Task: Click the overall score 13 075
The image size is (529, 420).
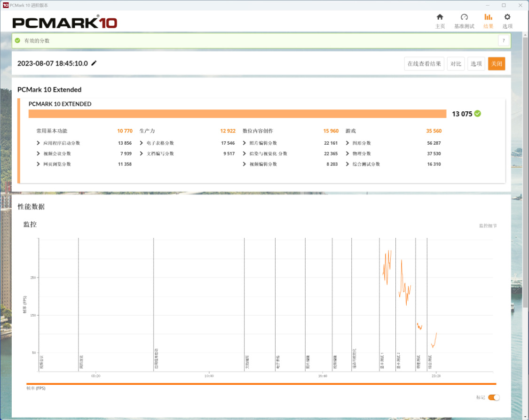Action: coord(462,114)
